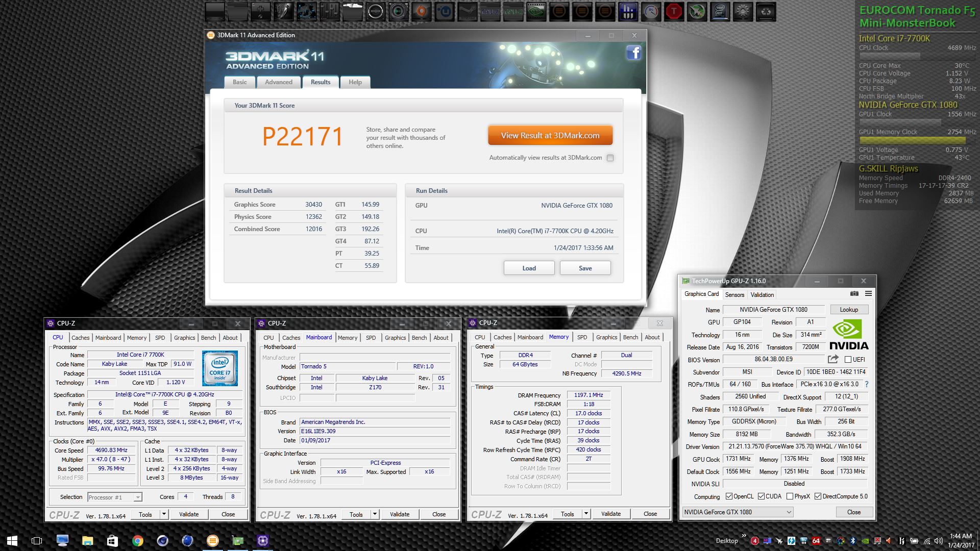Switch to the Advanced tab in 3DMark 11

(279, 82)
